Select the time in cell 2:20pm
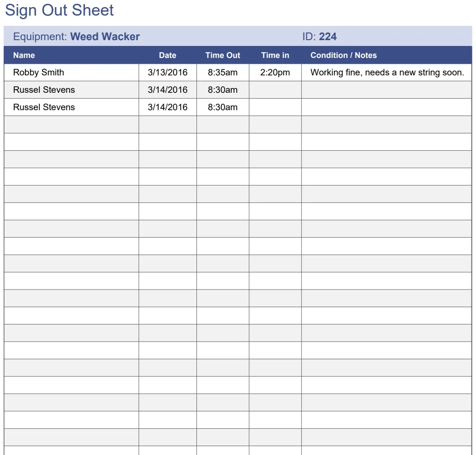Screen dimensions: 476x455 pos(275,73)
